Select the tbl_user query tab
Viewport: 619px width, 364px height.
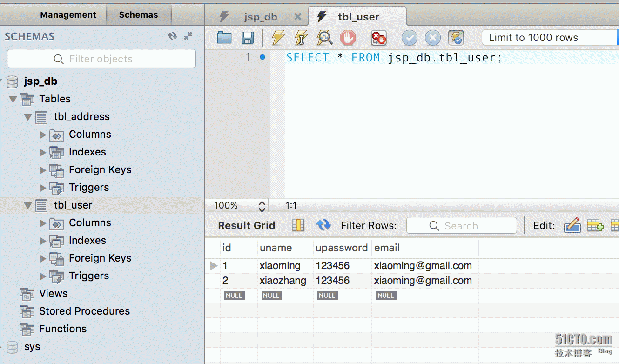tap(357, 17)
